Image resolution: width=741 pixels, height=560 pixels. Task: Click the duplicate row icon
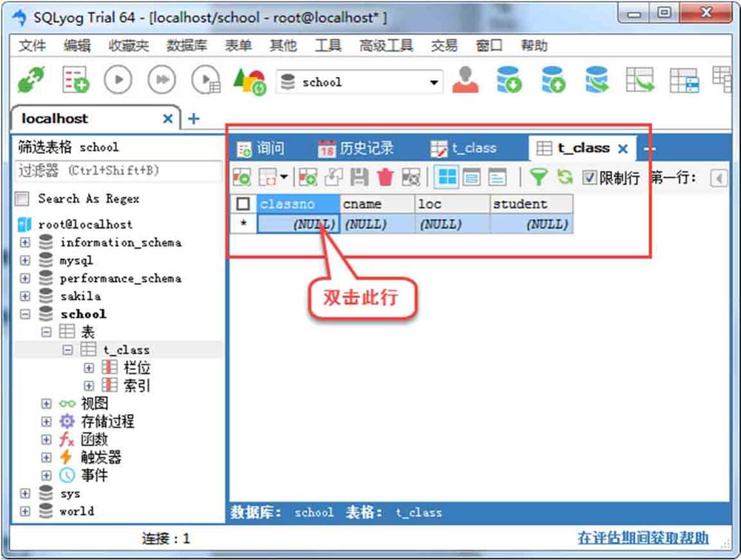[333, 178]
